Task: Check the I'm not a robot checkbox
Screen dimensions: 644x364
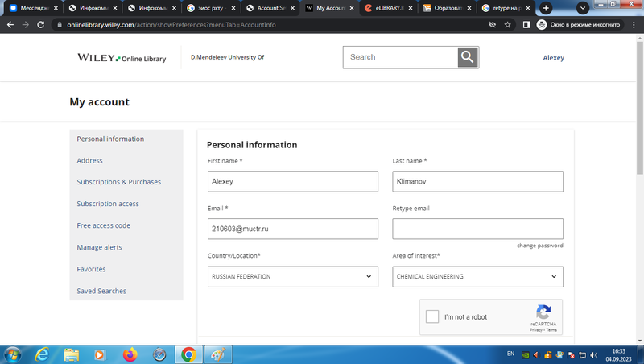Action: point(432,316)
